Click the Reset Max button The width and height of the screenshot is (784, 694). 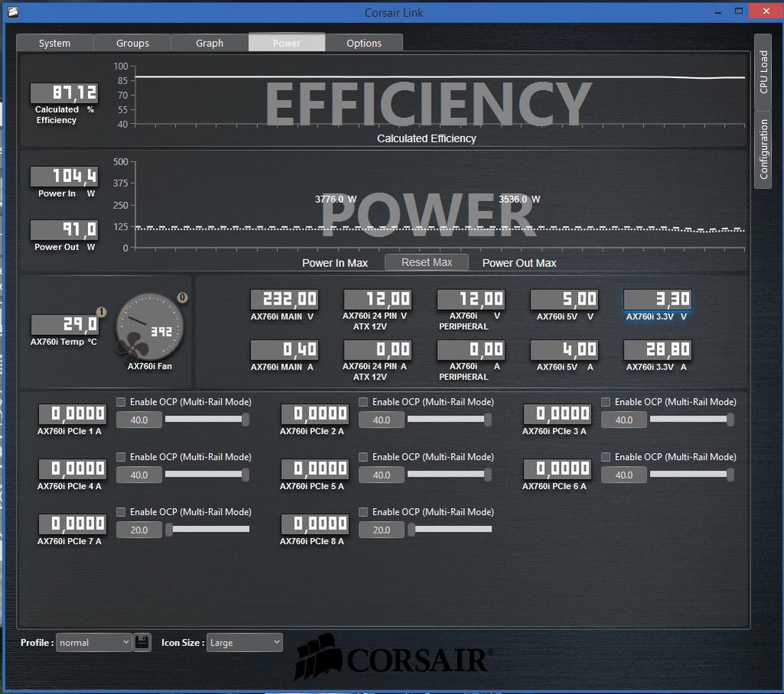point(426,262)
